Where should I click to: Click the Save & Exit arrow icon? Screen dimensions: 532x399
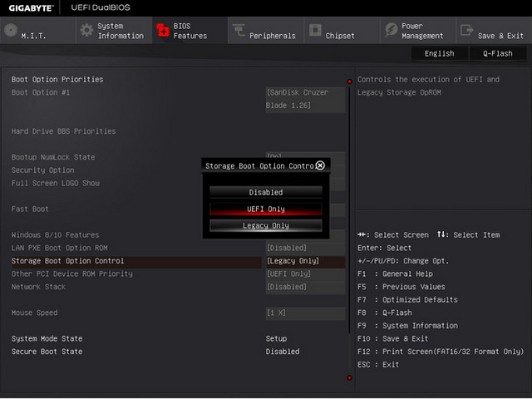pos(466,31)
